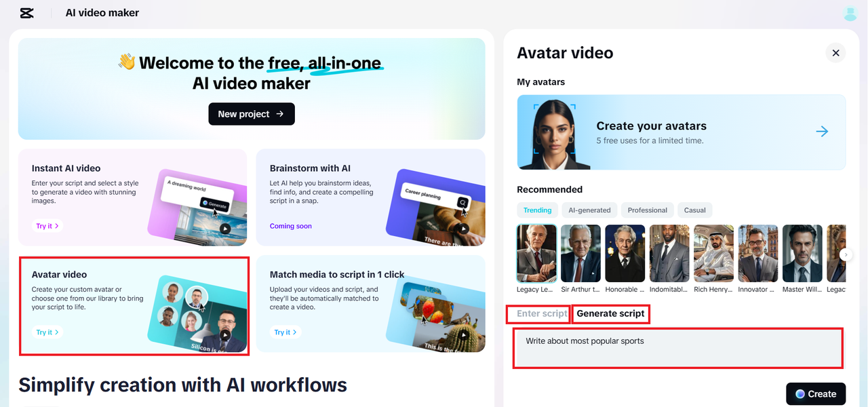This screenshot has width=868, height=407.
Task: Open the Generate script tab
Action: [x=610, y=313]
